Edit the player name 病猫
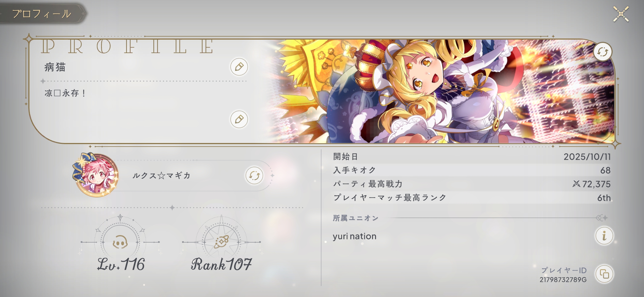 pos(239,67)
